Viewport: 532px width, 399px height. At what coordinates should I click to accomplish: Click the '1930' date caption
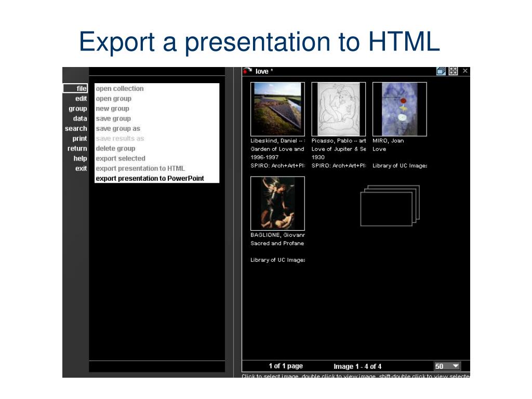point(318,157)
